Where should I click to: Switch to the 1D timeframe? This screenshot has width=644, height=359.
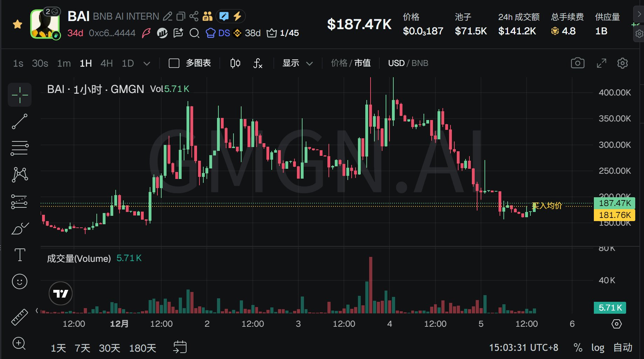[x=128, y=63]
